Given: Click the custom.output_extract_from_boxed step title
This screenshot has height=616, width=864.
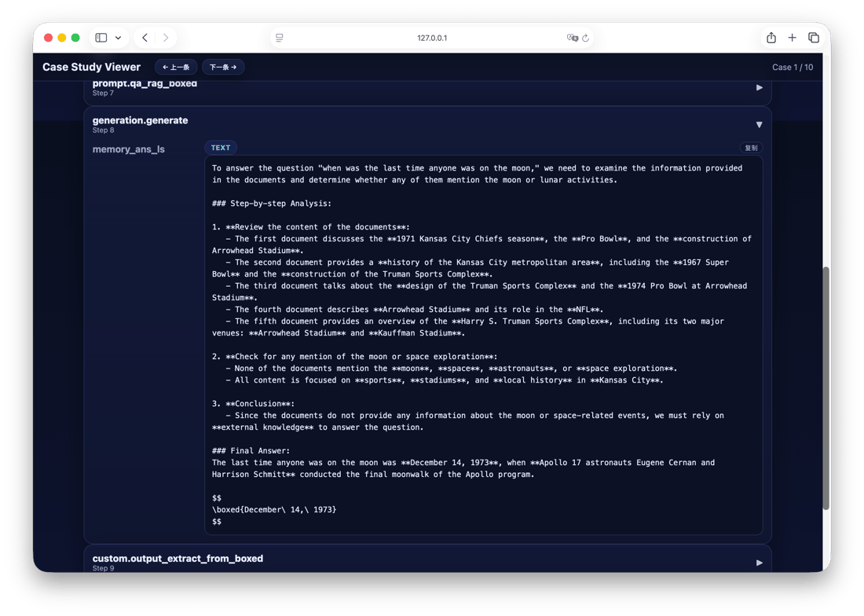Looking at the screenshot, I should coord(178,558).
